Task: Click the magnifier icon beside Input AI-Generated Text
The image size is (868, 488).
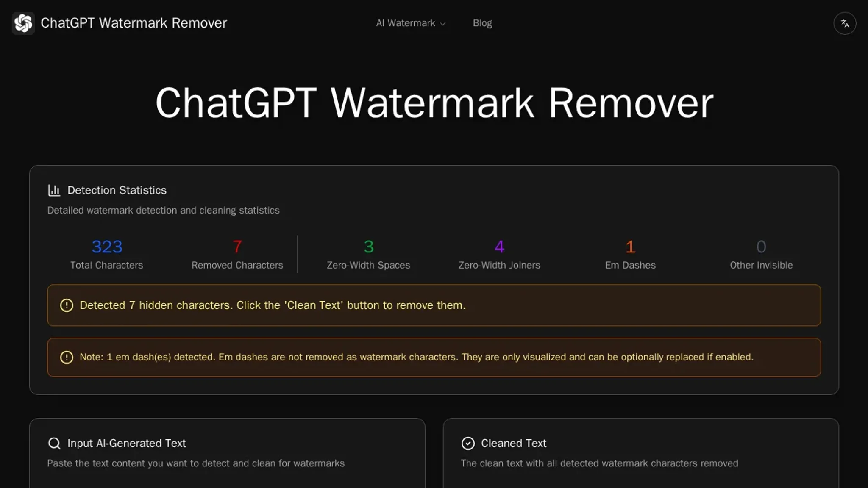Action: tap(54, 443)
